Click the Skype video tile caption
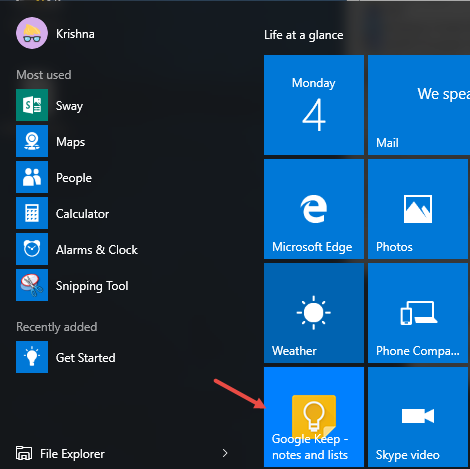Screen dimensions: 470x469 pyautogui.click(x=408, y=455)
